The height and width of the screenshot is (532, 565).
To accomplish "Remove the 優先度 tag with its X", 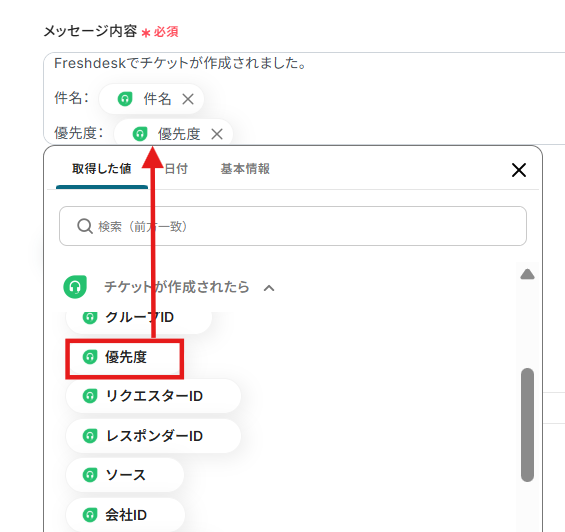I will point(217,134).
